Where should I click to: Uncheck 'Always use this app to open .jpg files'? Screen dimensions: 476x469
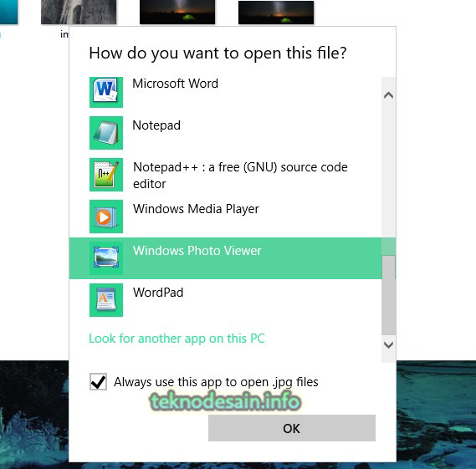click(99, 381)
